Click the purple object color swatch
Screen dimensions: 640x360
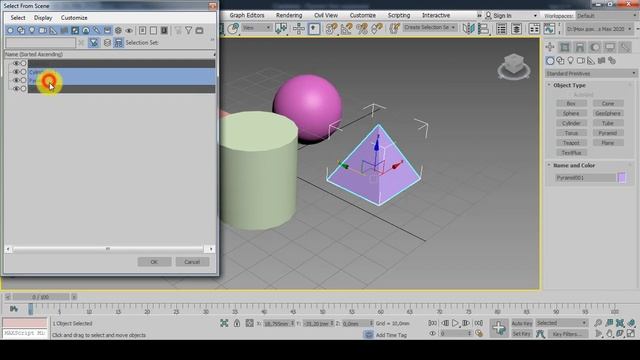pyautogui.click(x=622, y=178)
